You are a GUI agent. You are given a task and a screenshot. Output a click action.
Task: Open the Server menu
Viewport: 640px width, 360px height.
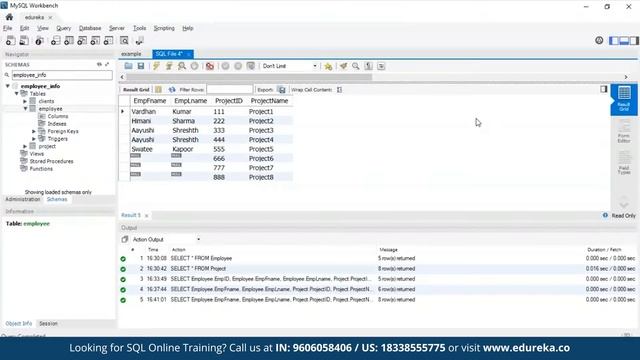click(117, 28)
